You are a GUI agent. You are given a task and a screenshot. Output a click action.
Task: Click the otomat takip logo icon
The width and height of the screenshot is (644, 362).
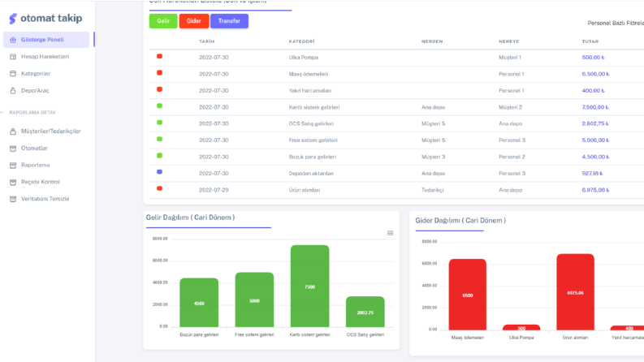13,19
